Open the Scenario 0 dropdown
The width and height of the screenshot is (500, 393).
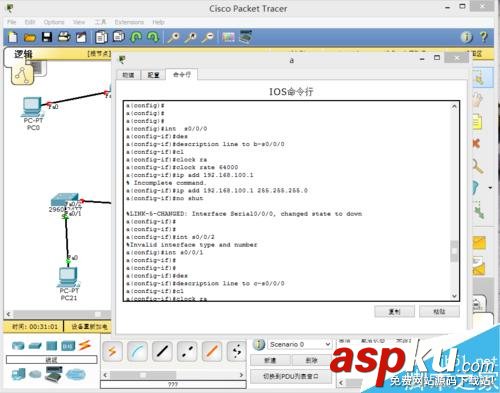[x=300, y=344]
